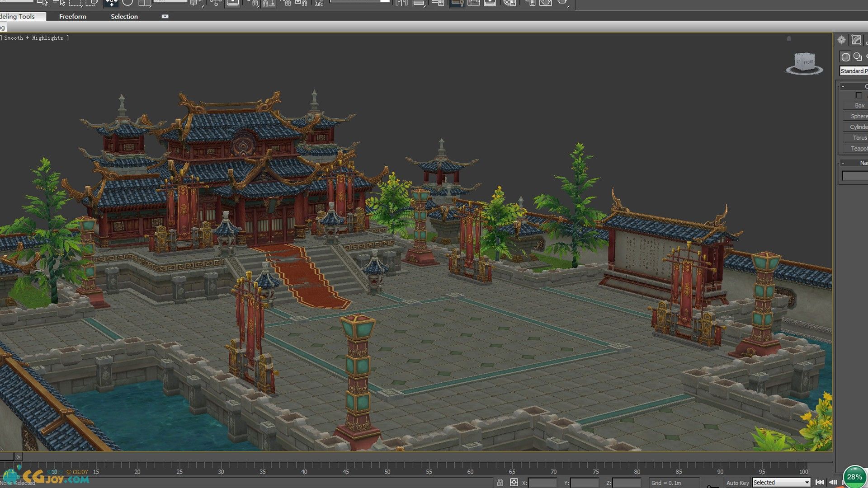
Task: Choose the Geometry category icon
Action: point(845,57)
